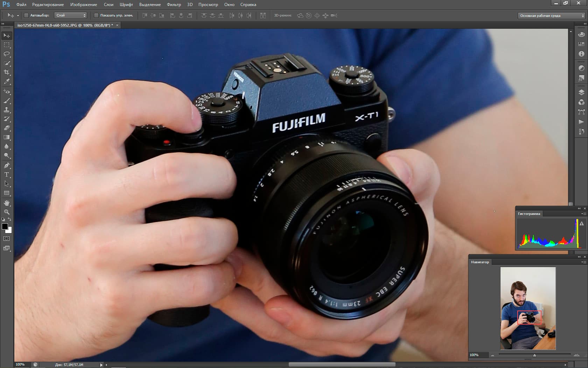Screen dimensions: 588x368
Task: Open the Layers panel icon
Action: pos(581,93)
